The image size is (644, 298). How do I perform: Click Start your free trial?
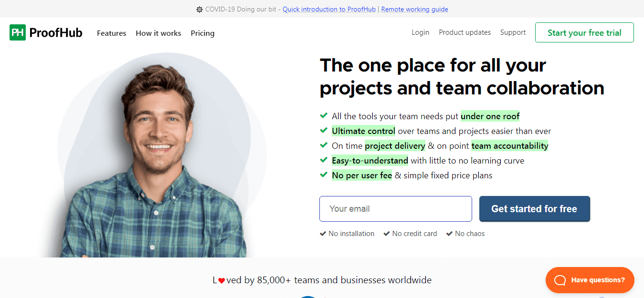pos(584,32)
